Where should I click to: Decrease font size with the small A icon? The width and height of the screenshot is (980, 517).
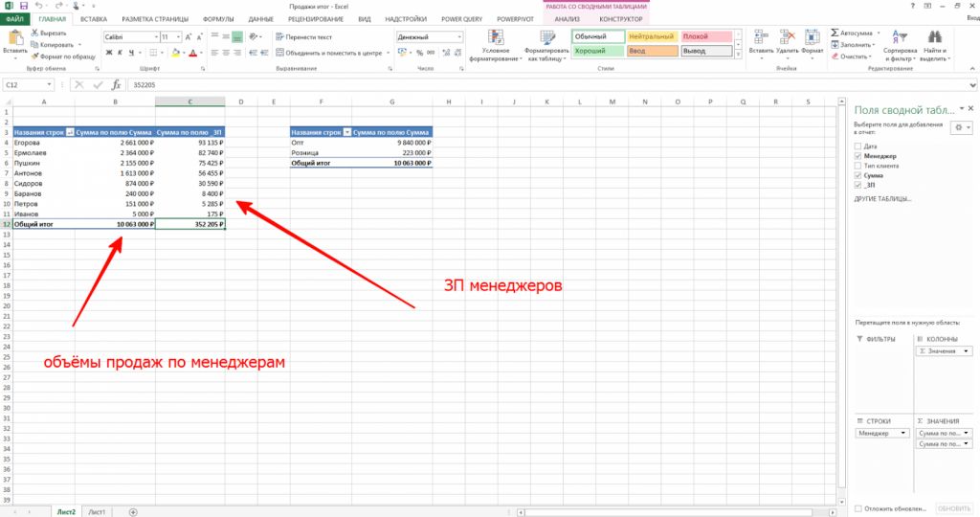point(200,37)
